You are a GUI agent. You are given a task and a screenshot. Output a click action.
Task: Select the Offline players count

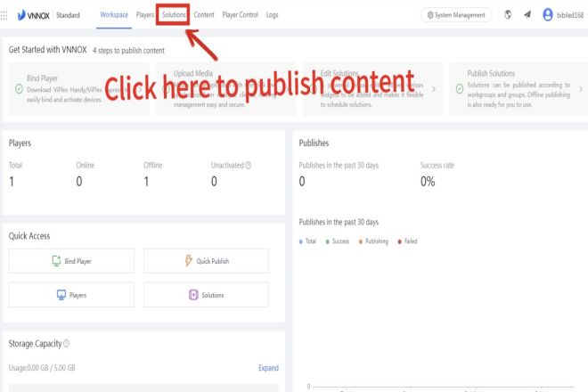coord(146,182)
